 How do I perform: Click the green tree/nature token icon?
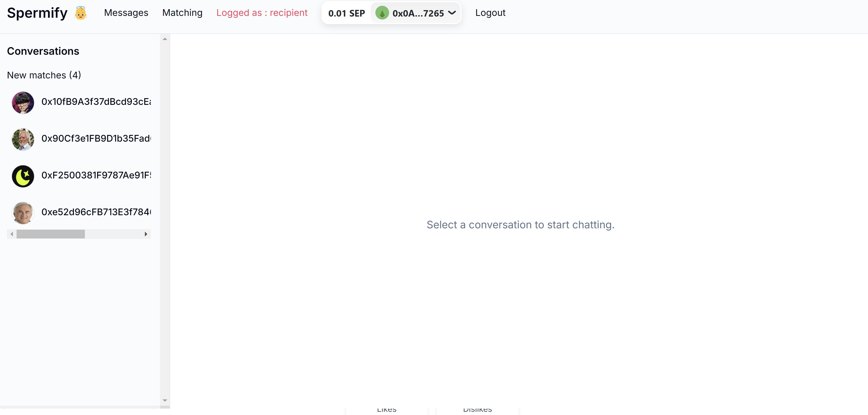(x=382, y=12)
